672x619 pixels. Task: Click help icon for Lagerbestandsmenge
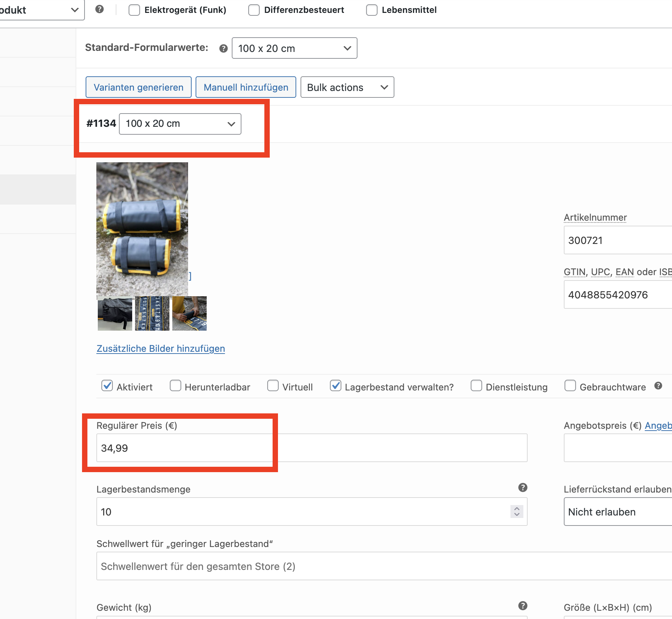coord(523,488)
